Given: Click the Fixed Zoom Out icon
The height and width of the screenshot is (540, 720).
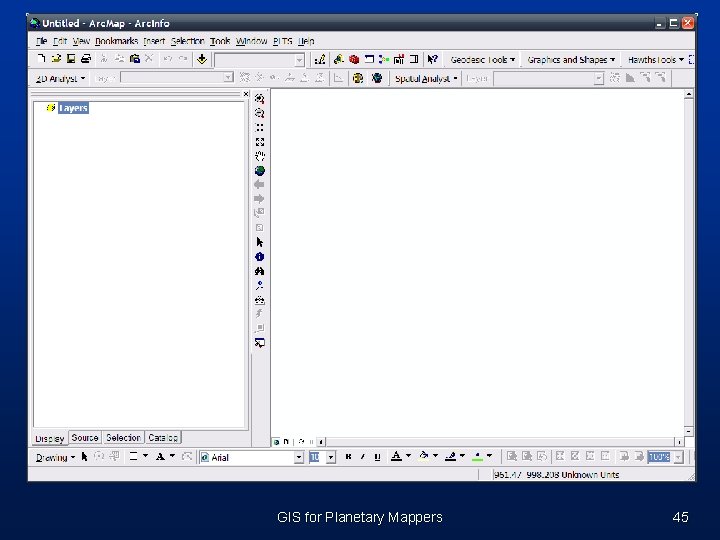Looking at the screenshot, I should pos(259,142).
